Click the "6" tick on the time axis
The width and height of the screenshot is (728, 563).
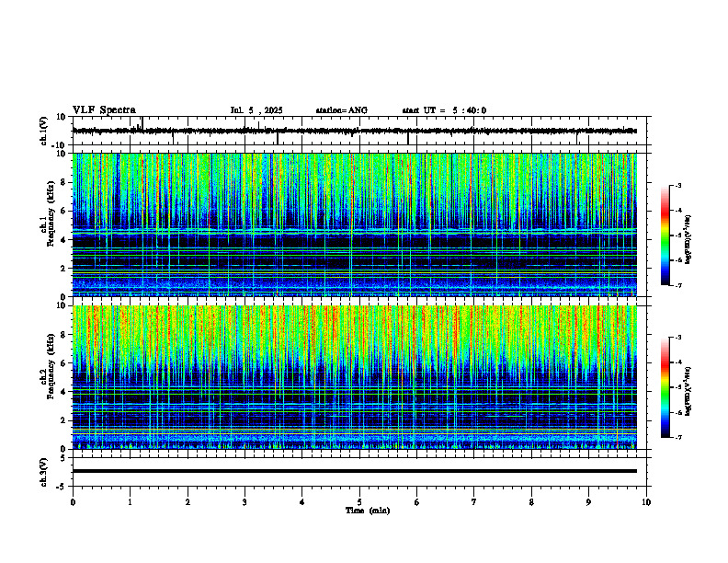(x=417, y=502)
